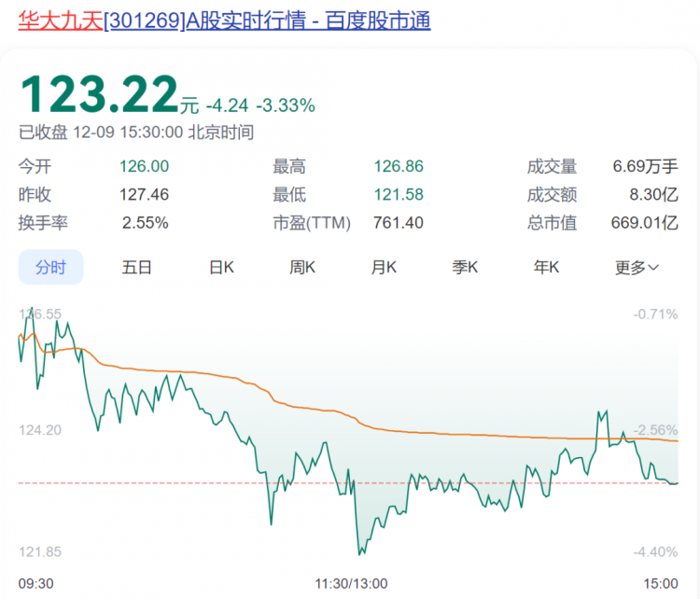Switch to the 年K chart tab
700x599 pixels.
546,268
